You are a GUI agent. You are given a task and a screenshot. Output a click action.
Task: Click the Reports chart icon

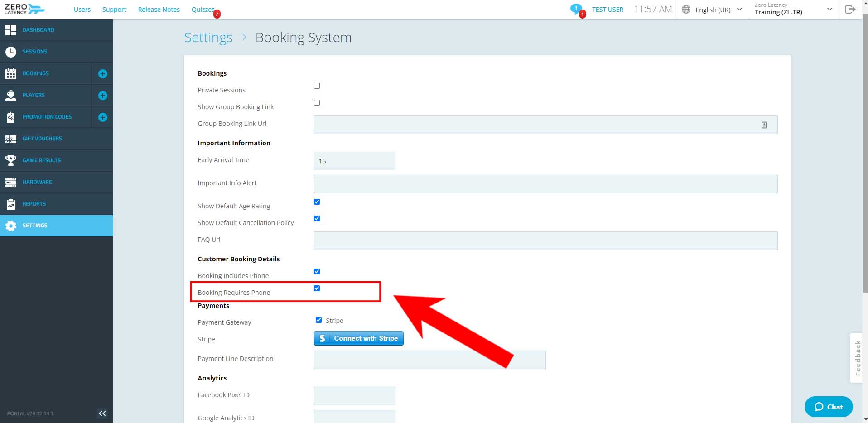pyautogui.click(x=11, y=204)
